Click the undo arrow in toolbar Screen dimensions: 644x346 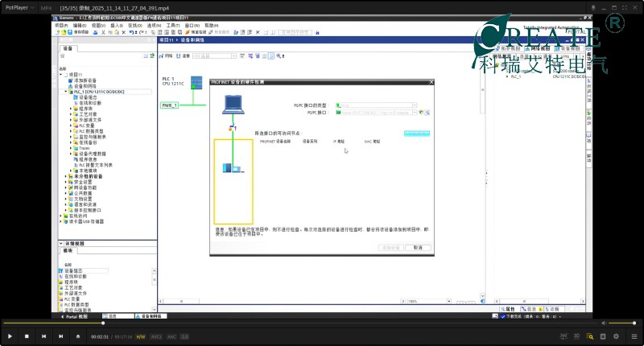[131, 32]
